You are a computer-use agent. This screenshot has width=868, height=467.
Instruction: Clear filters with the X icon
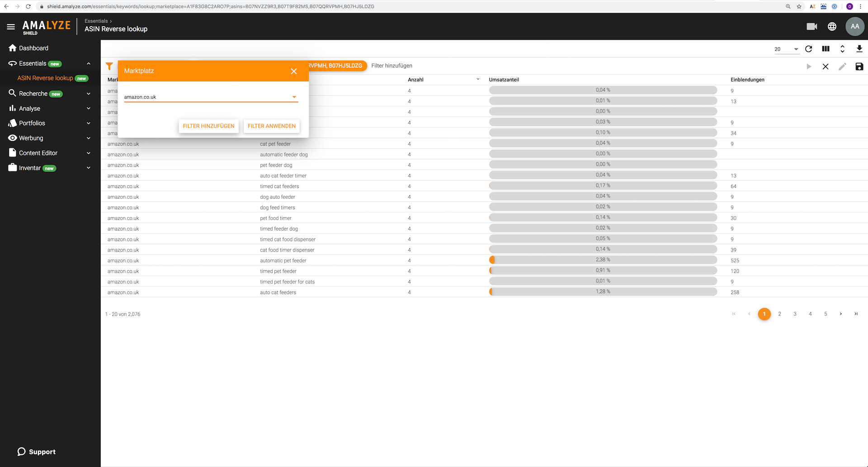[826, 66]
